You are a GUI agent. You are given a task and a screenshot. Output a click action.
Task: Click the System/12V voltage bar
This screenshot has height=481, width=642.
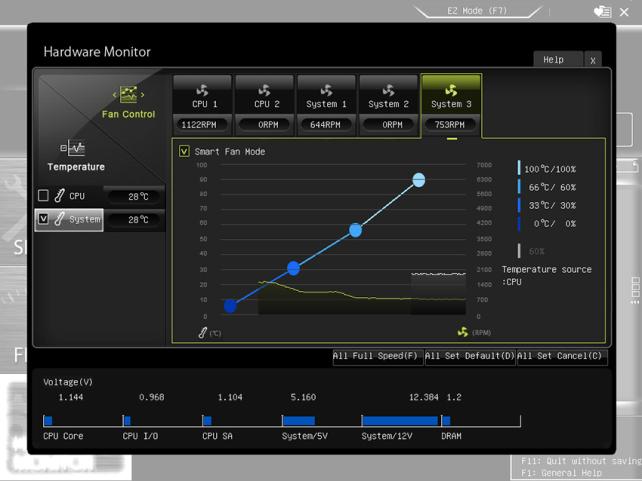400,420
